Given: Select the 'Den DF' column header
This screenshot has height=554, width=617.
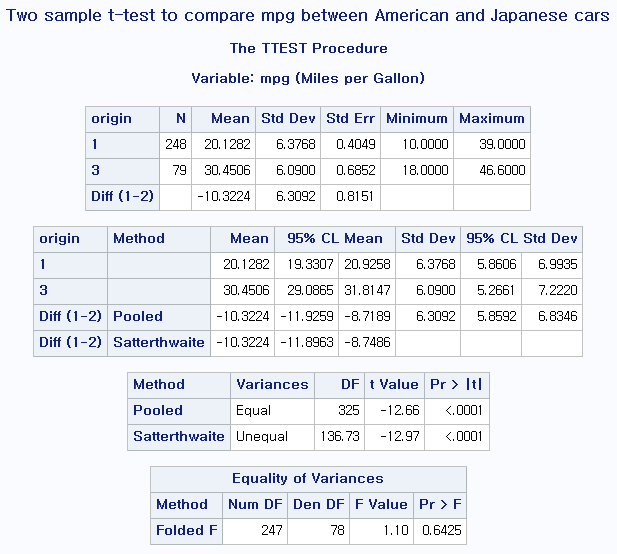Looking at the screenshot, I should (319, 504).
